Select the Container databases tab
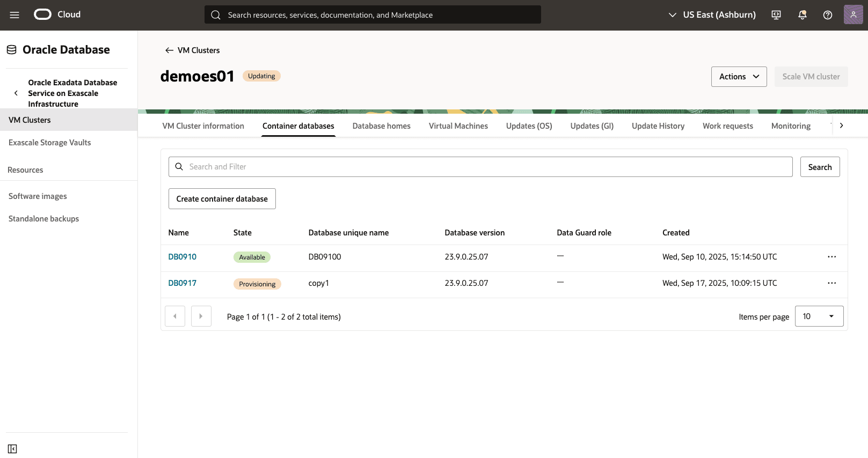Viewport: 868px width, 458px height. 298,126
